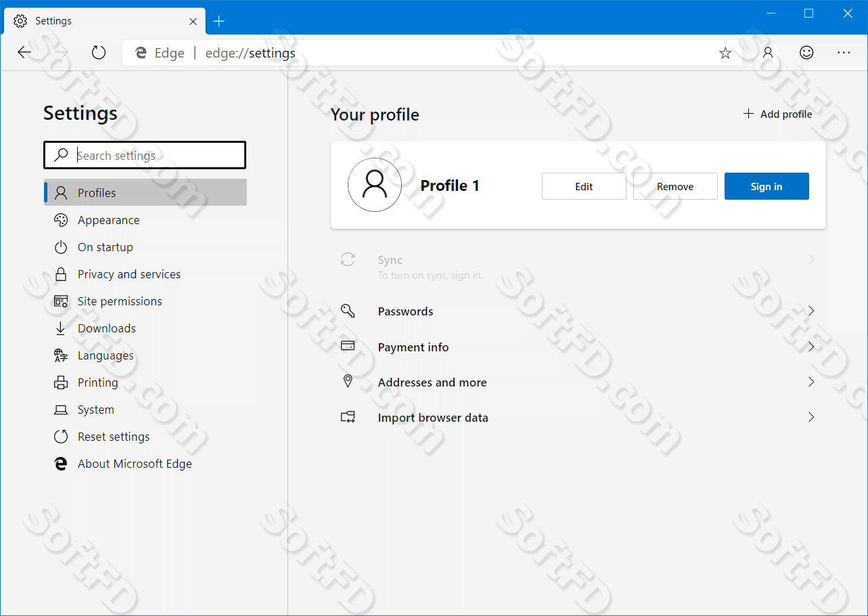Open the Appearance settings section
Viewport: 868px width, 616px height.
point(145,220)
